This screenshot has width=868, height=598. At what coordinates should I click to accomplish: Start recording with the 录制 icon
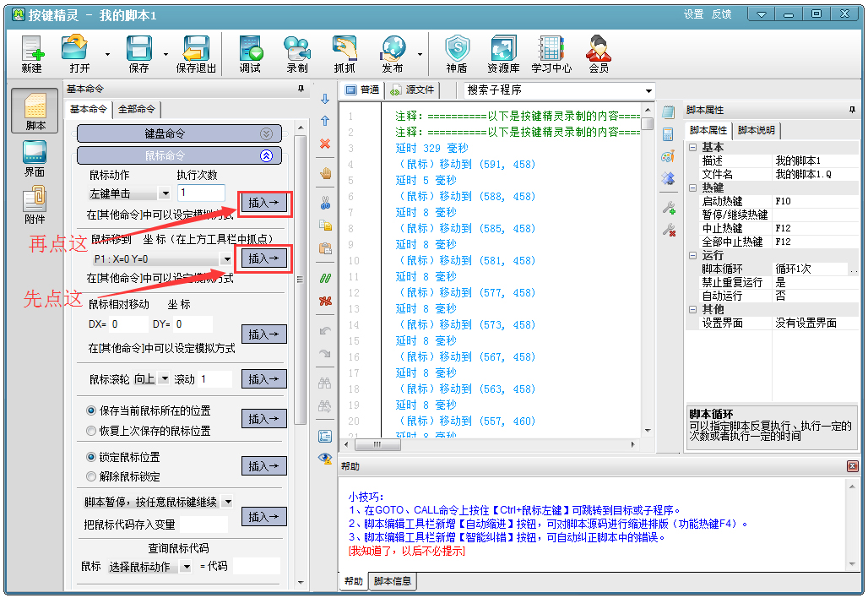pos(297,54)
